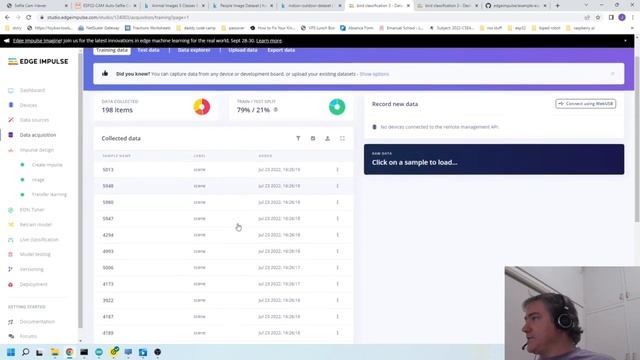The height and width of the screenshot is (360, 640).
Task: Click the select multiple items icon in Collected data
Action: click(313, 138)
